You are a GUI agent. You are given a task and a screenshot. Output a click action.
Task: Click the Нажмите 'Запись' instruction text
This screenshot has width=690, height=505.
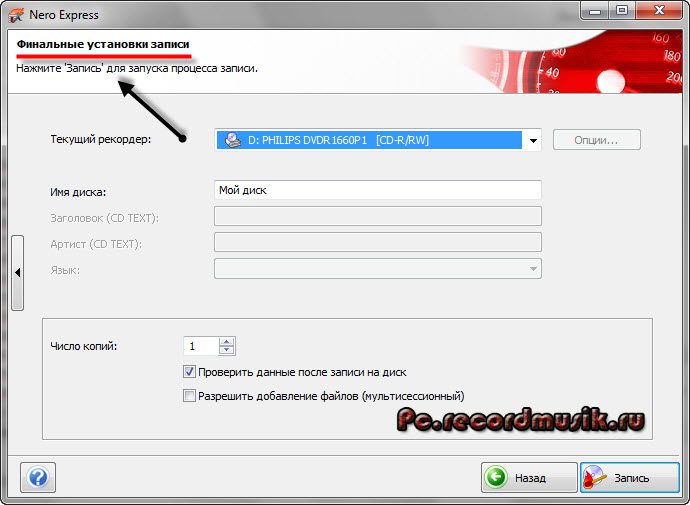137,69
